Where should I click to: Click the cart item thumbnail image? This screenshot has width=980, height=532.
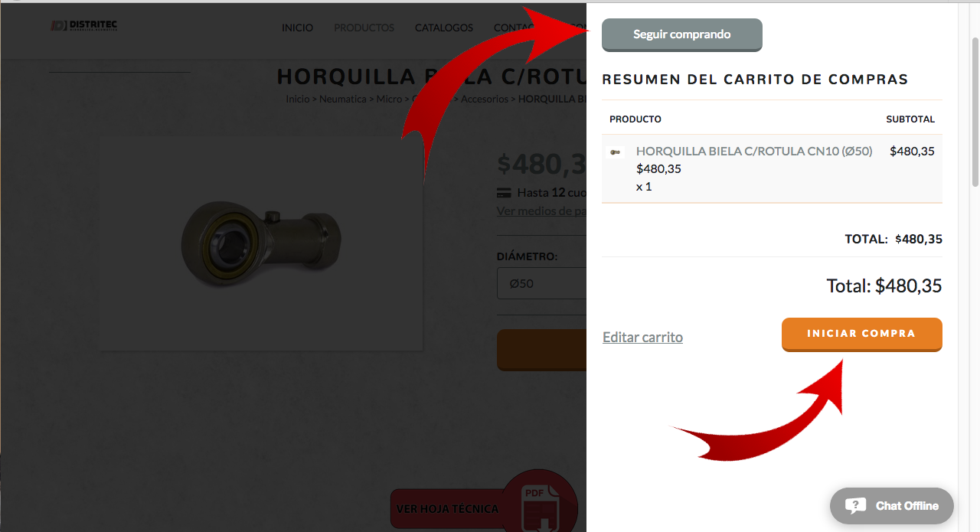[616, 152]
